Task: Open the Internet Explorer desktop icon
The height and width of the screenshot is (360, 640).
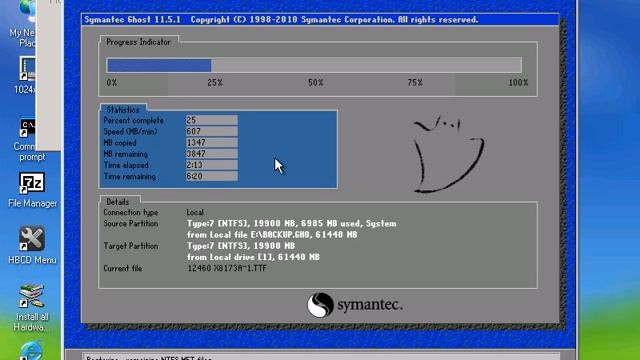Action: [32, 350]
